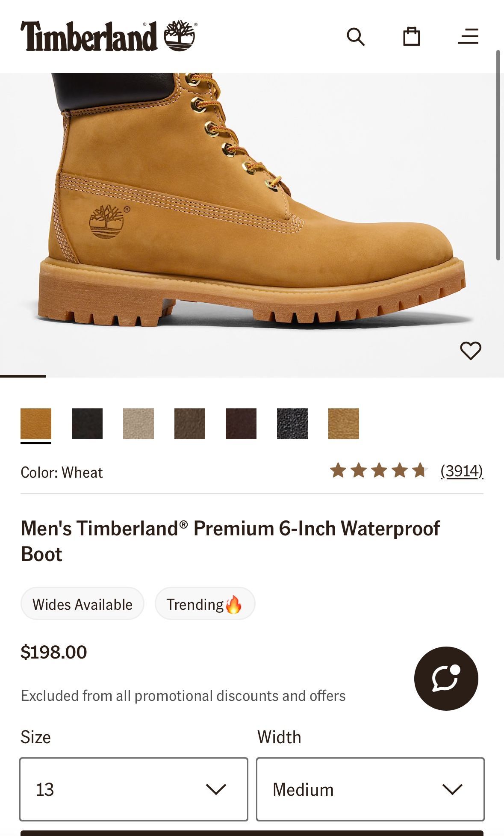Select the black color swatch

87,424
